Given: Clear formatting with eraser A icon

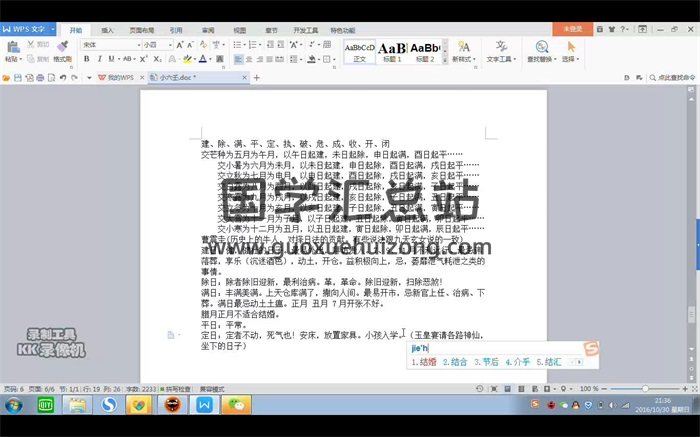Looking at the screenshot, I should pyautogui.click(x=203, y=45).
